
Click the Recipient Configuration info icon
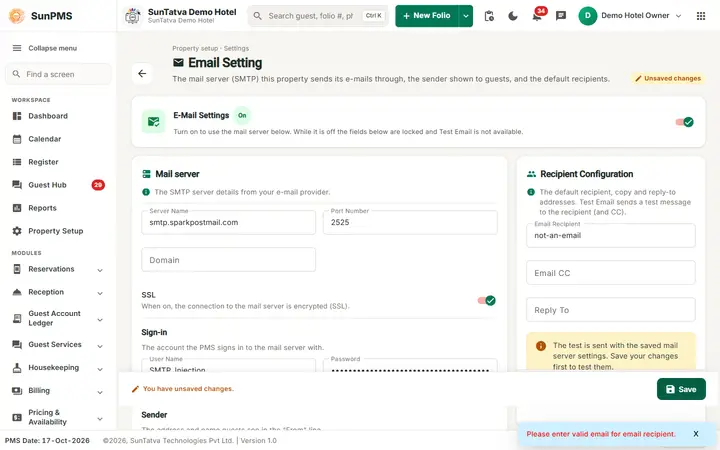click(531, 192)
